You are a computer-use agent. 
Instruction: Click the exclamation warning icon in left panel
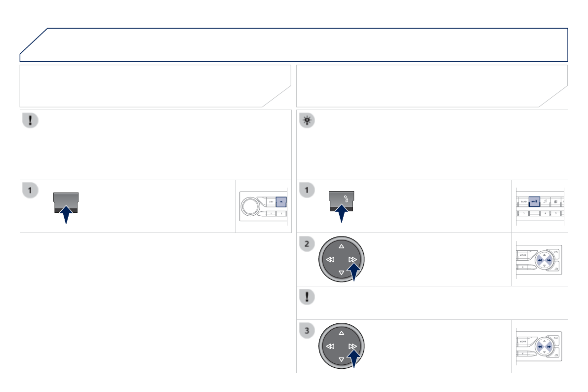pyautogui.click(x=30, y=120)
